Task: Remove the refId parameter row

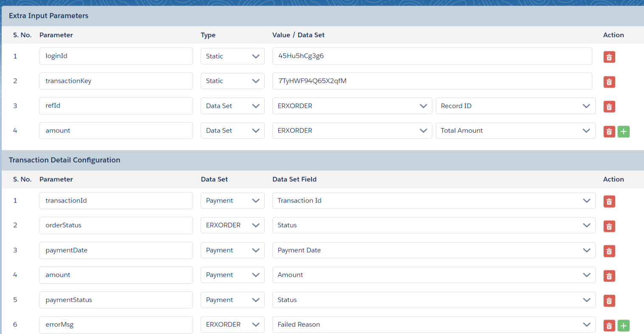Action: (x=609, y=107)
